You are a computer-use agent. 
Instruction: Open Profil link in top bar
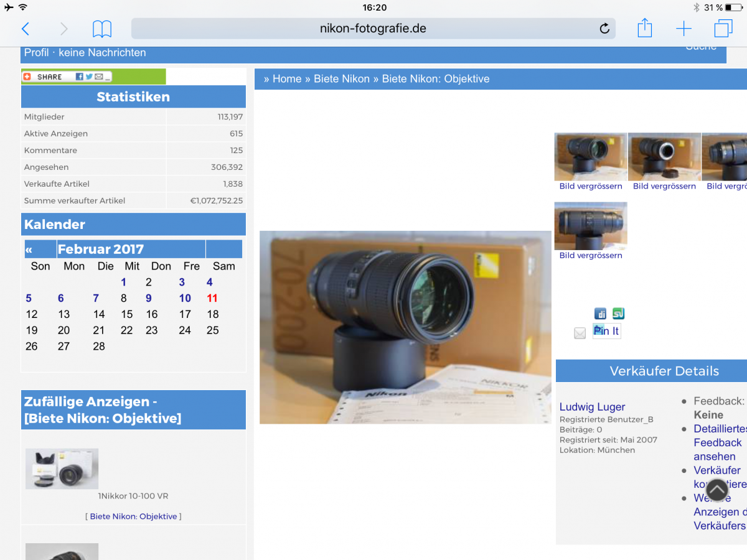tap(36, 53)
